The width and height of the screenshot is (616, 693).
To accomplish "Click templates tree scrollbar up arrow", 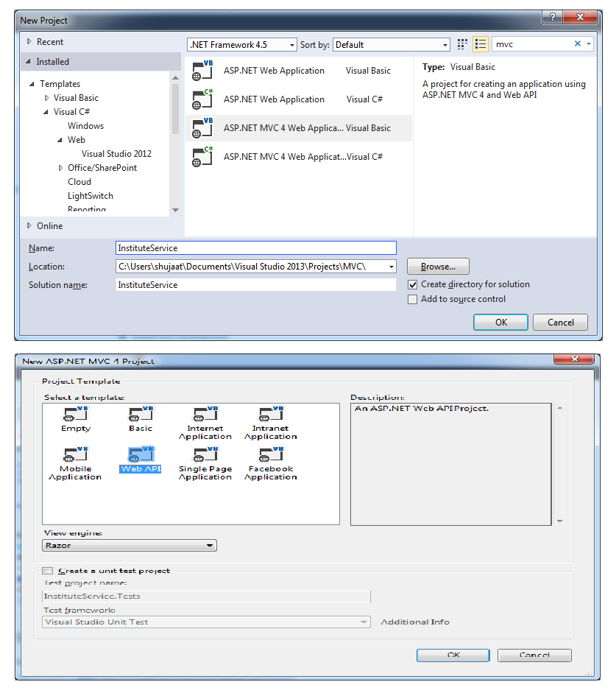I will tap(175, 78).
